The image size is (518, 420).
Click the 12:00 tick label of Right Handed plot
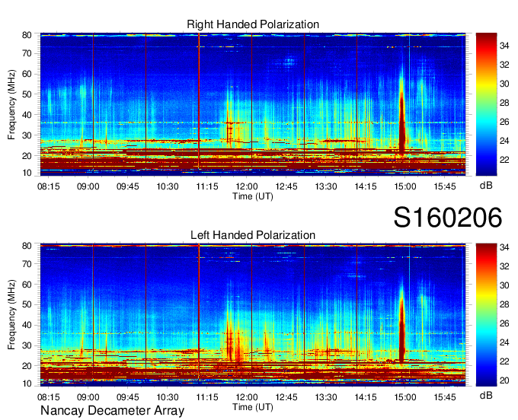pos(247,186)
